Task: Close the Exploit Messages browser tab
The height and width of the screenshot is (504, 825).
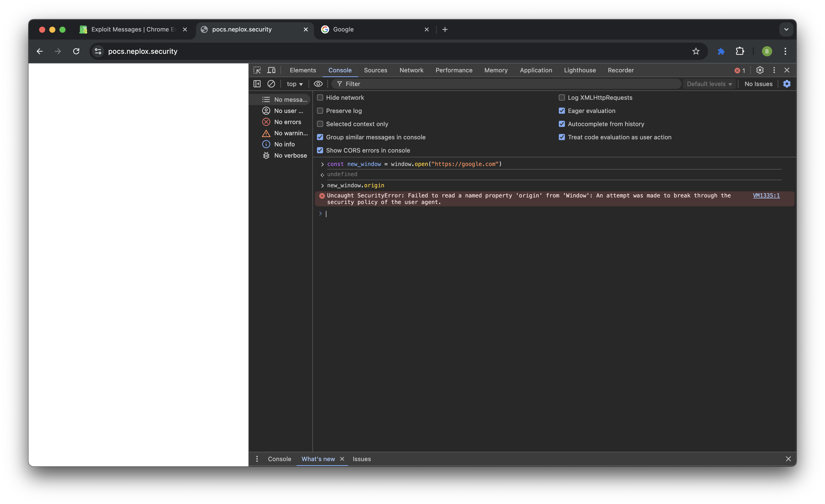Action: pyautogui.click(x=185, y=29)
